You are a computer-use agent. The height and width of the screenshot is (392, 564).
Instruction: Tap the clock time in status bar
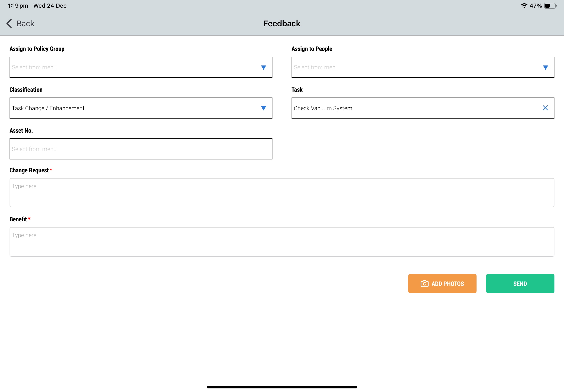coord(18,6)
